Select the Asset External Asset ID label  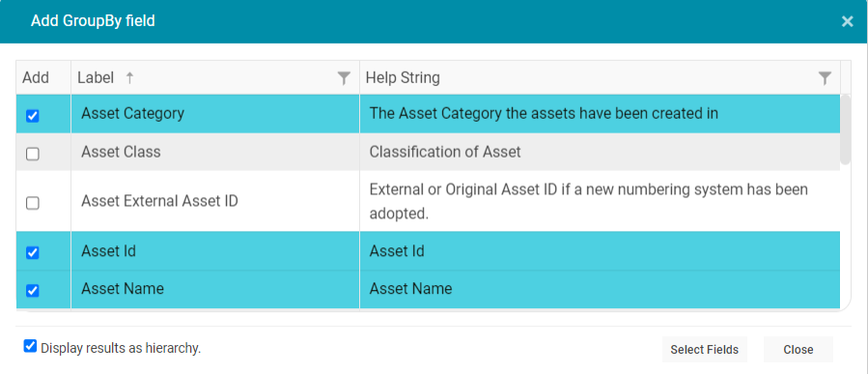pos(159,201)
